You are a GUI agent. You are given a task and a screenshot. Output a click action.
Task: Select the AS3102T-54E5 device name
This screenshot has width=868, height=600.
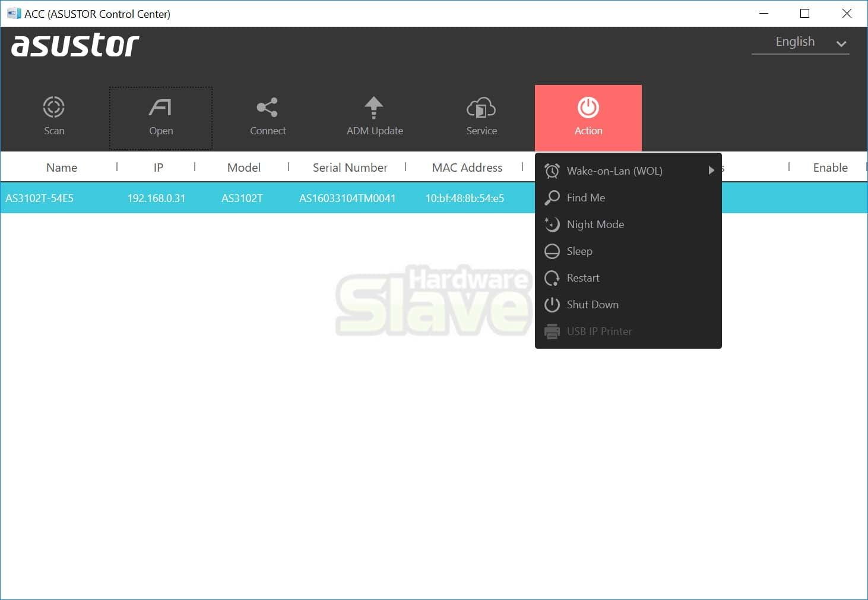[40, 198]
